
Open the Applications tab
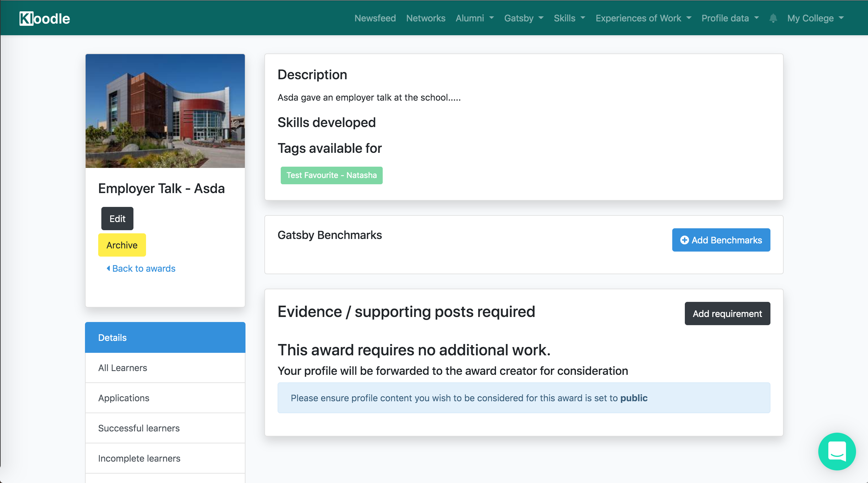pyautogui.click(x=165, y=398)
